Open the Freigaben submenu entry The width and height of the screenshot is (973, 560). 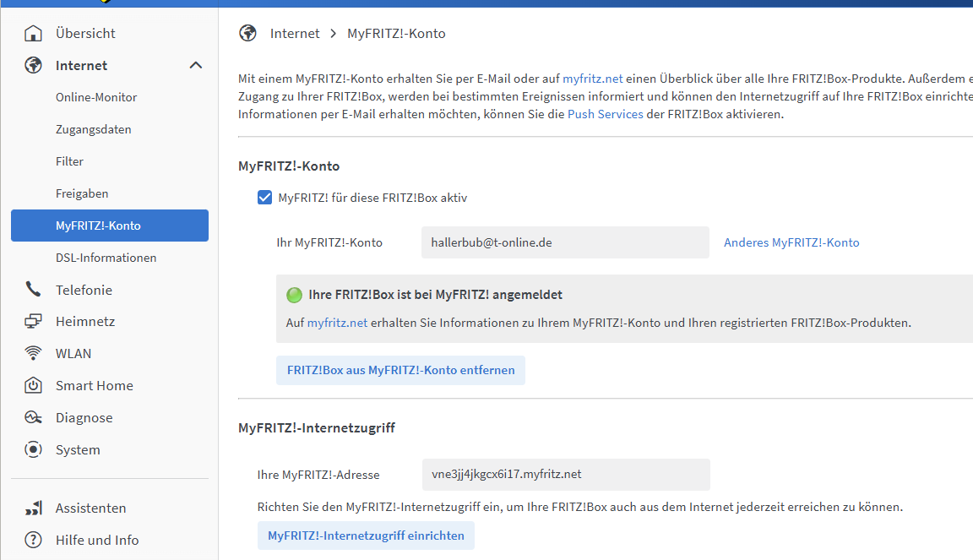tap(82, 194)
